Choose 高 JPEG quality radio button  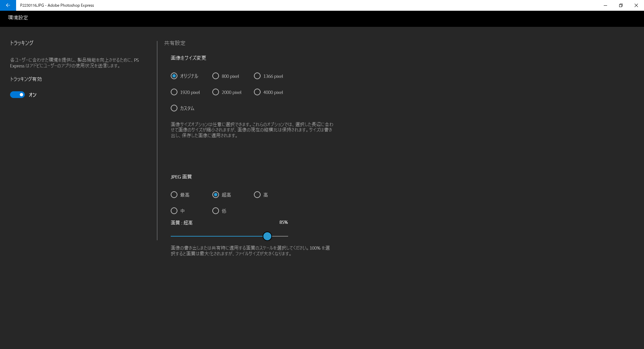(x=257, y=195)
